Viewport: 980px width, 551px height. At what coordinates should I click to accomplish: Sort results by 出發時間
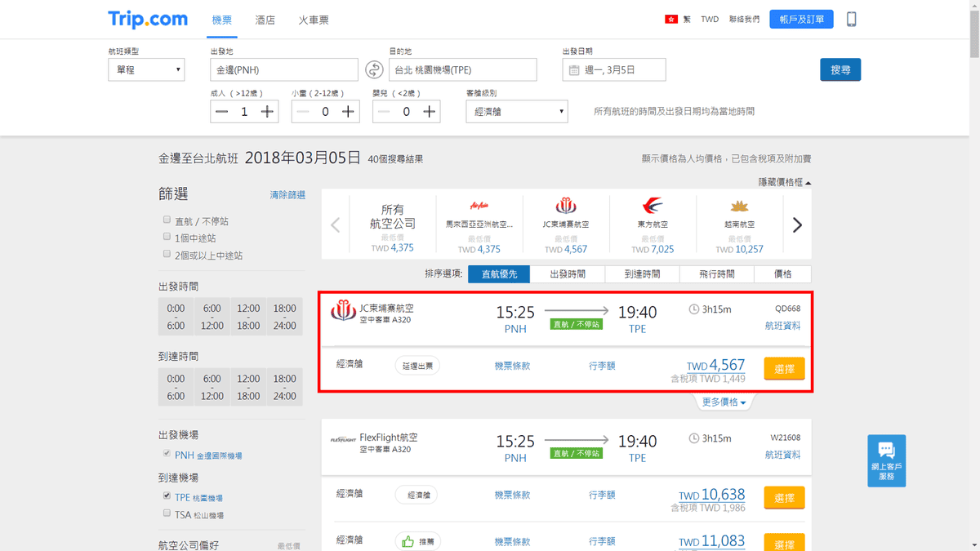tap(568, 274)
